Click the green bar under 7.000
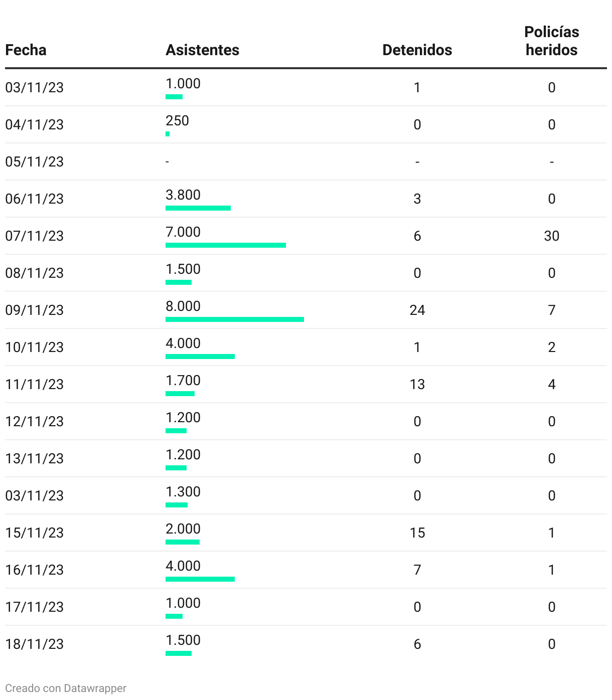 [225, 245]
